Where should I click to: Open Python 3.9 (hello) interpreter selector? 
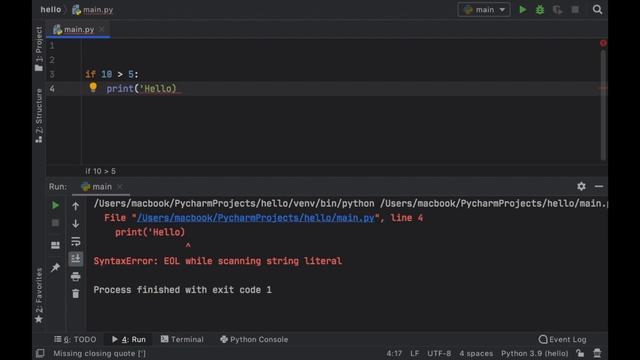[x=534, y=353]
